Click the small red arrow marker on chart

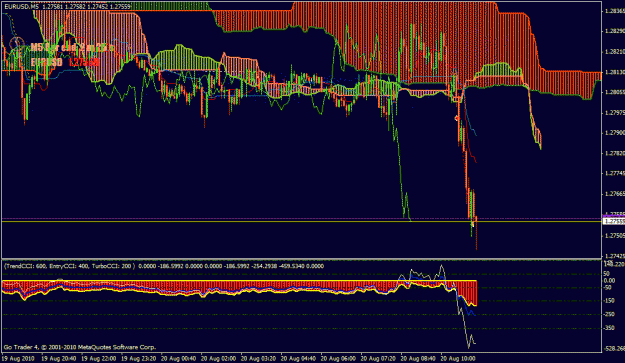pyautogui.click(x=457, y=118)
